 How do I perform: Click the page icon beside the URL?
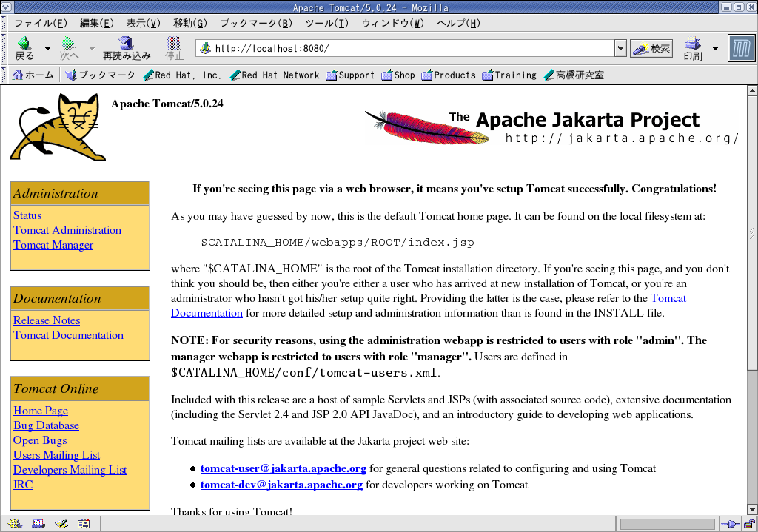(205, 48)
